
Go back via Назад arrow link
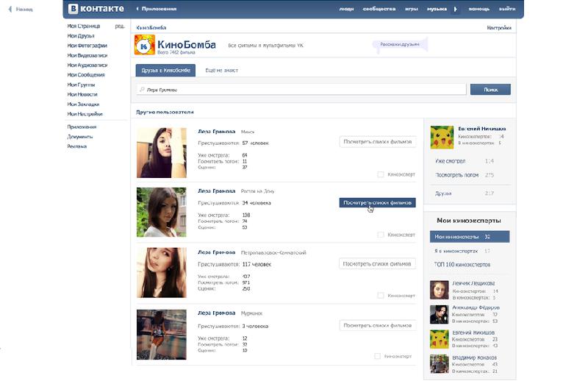click(x=21, y=9)
